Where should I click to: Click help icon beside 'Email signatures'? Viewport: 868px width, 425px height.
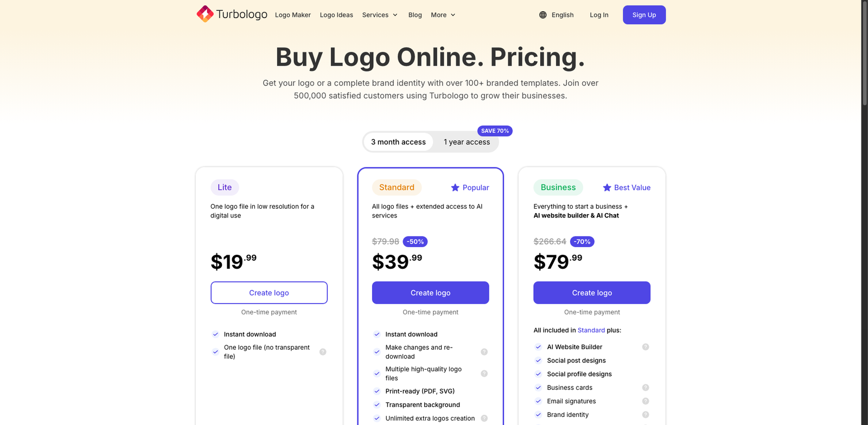point(646,401)
